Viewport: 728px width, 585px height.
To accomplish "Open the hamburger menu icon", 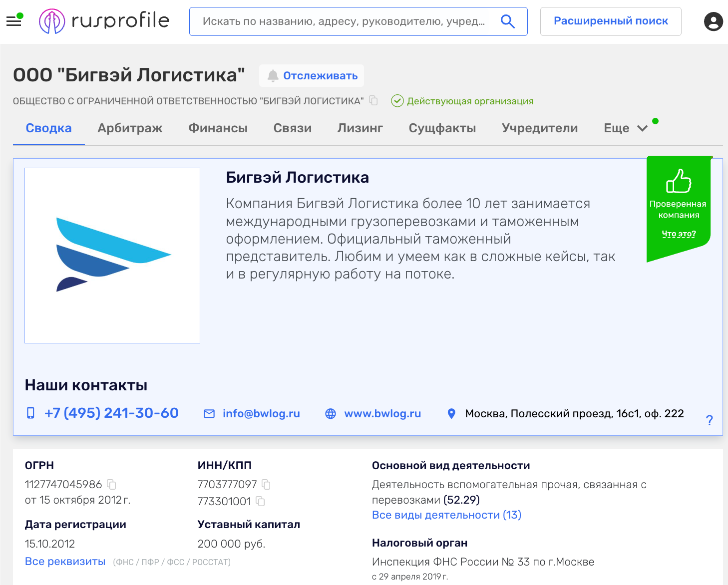I will (13, 21).
